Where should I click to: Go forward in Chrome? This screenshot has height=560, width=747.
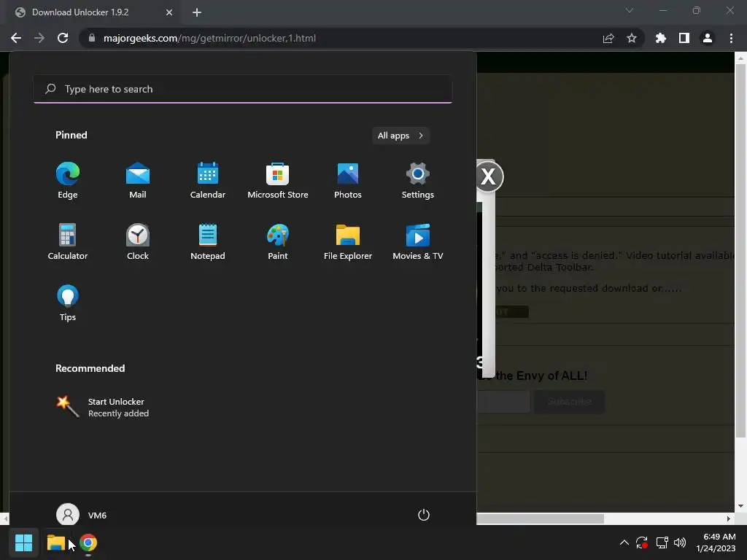[39, 38]
